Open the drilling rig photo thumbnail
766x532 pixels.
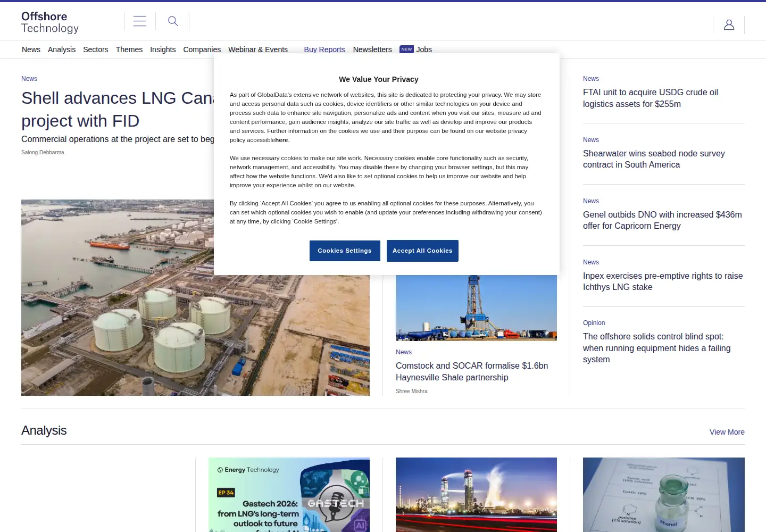click(x=476, y=307)
